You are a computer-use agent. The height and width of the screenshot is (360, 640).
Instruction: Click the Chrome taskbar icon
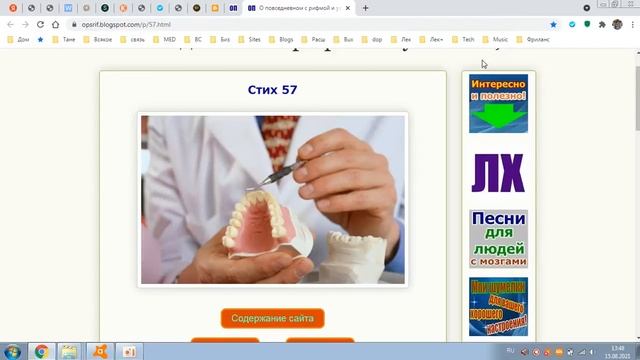tap(41, 351)
